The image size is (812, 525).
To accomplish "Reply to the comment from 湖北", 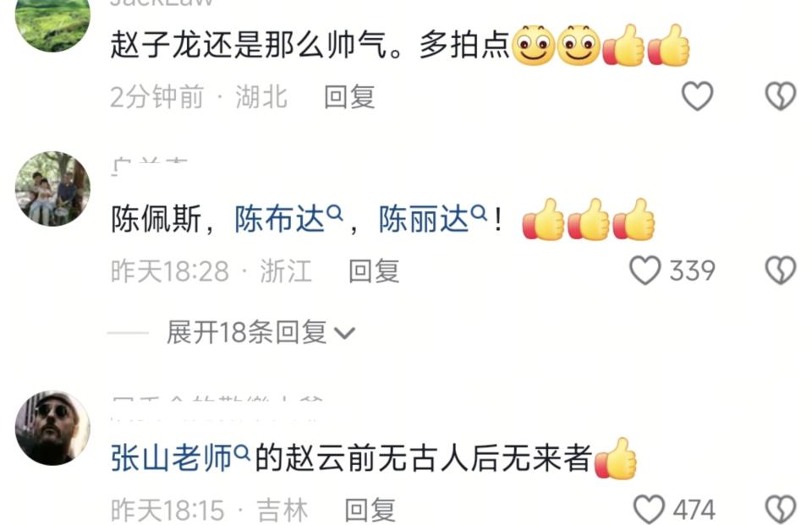I will pyautogui.click(x=349, y=97).
